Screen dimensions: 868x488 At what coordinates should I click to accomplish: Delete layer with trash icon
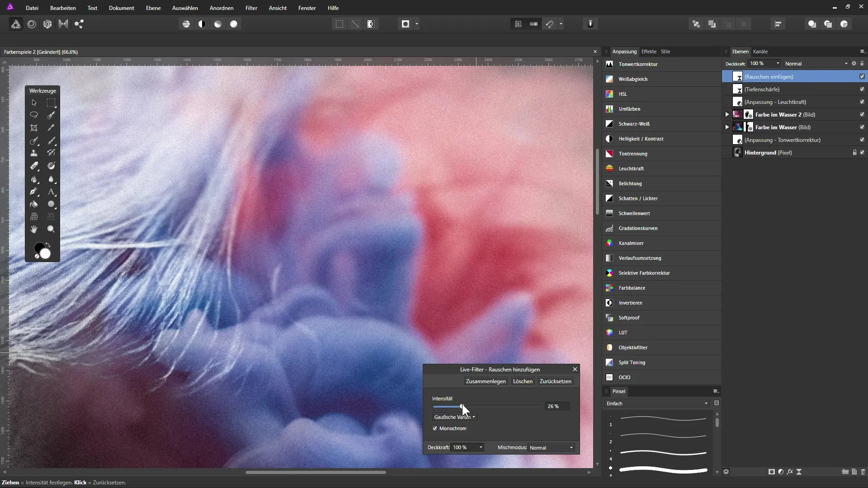(x=863, y=472)
